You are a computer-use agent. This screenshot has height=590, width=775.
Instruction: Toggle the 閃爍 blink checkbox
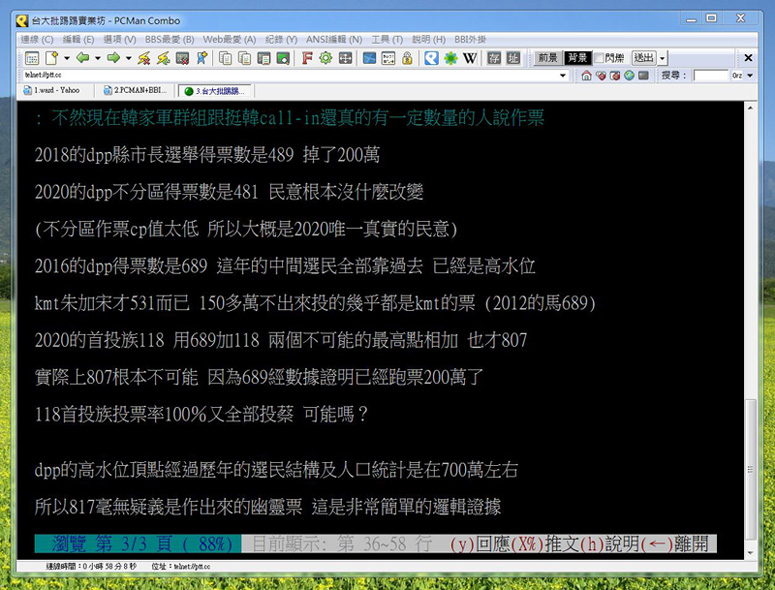(x=600, y=58)
